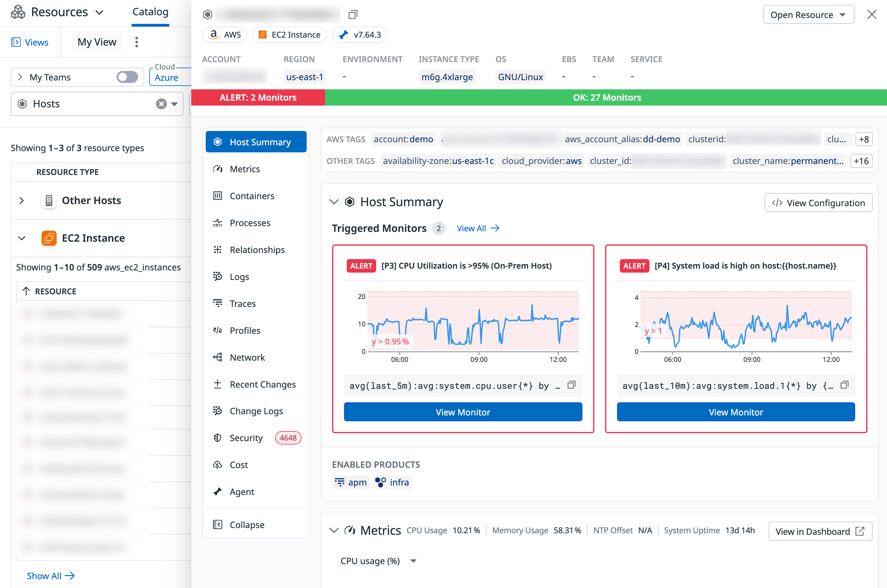
Task: Open the Relationships section
Action: click(x=257, y=250)
